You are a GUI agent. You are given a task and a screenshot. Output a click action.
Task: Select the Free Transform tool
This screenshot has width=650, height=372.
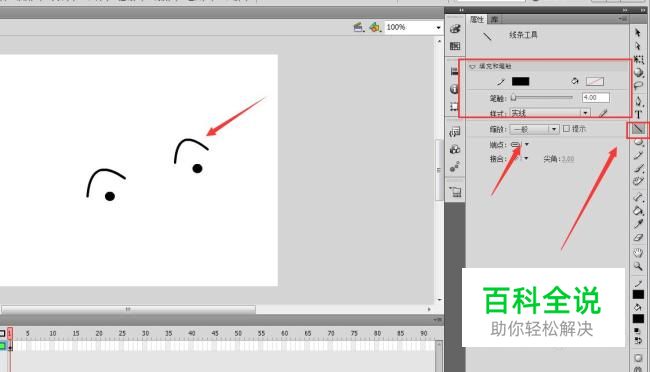[x=638, y=59]
